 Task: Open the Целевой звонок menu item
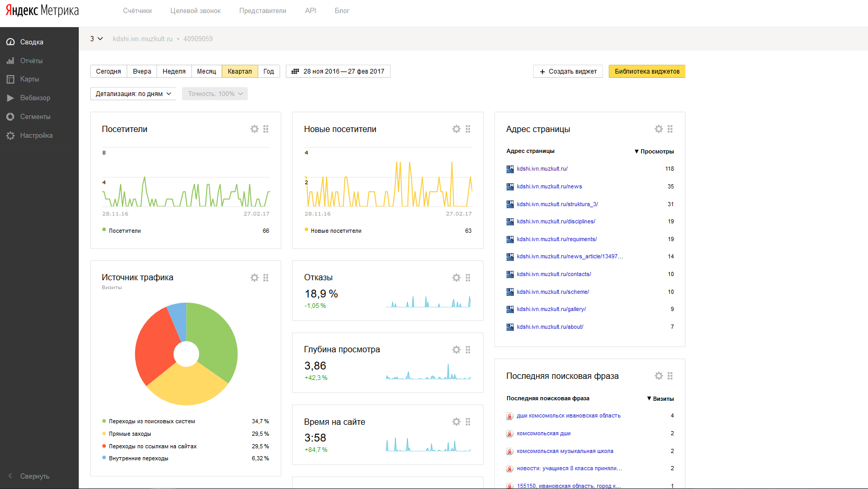tap(196, 11)
